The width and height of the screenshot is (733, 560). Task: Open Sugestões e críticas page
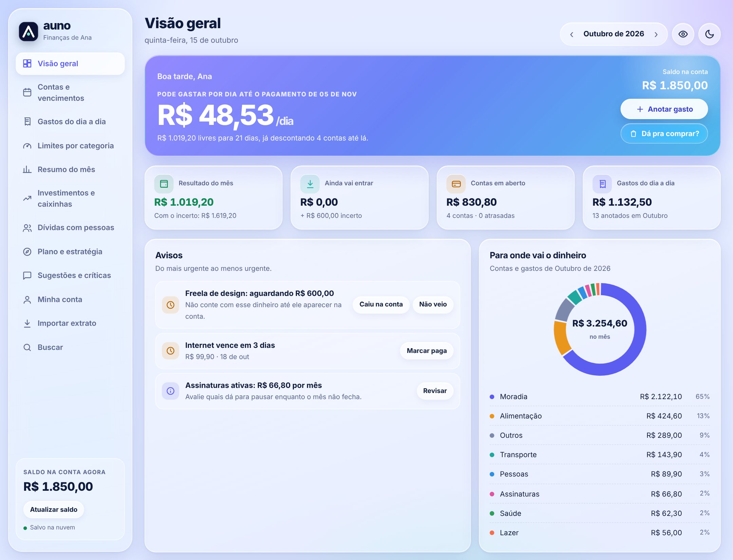[70, 275]
